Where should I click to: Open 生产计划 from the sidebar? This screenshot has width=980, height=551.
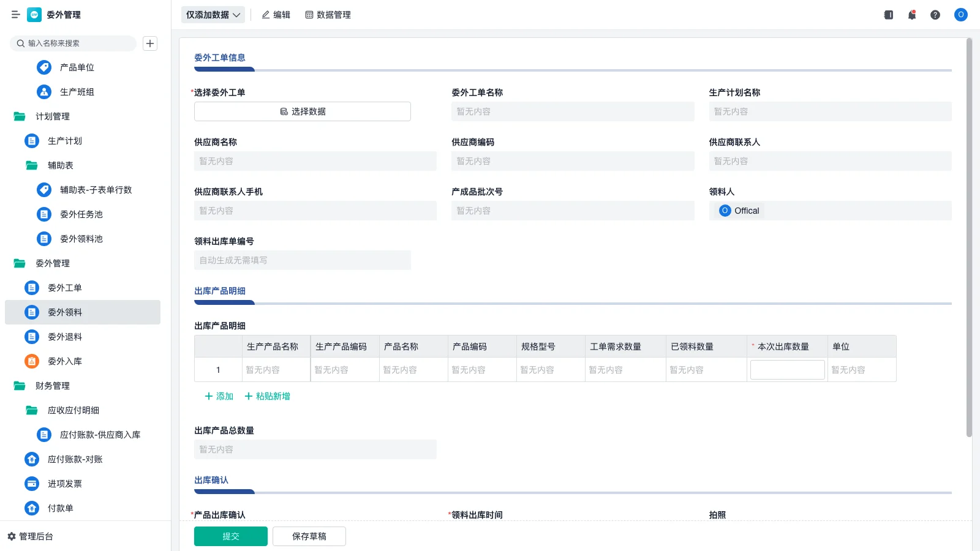coord(66,141)
